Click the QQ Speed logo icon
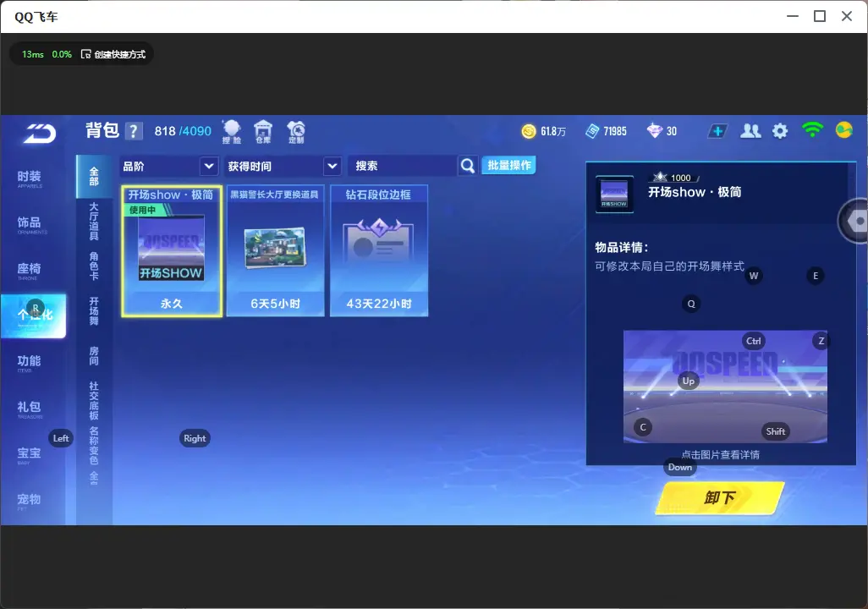The image size is (868, 609). pyautogui.click(x=40, y=134)
